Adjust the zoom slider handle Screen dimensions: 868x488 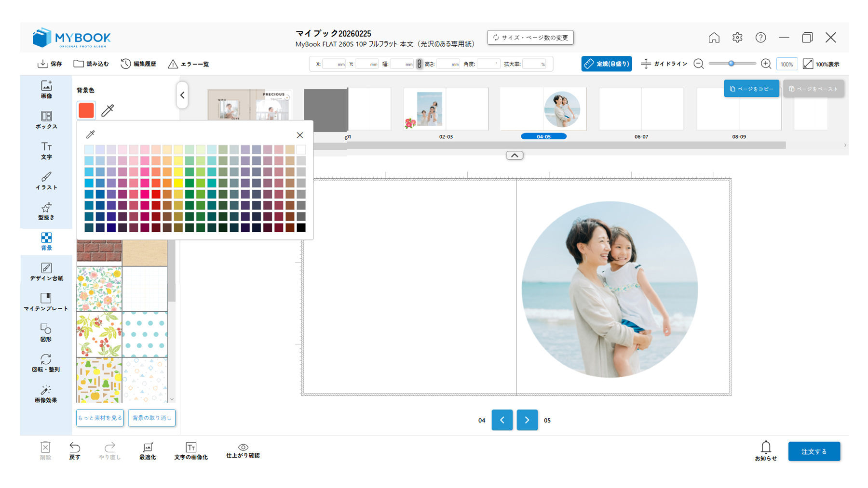click(x=732, y=64)
